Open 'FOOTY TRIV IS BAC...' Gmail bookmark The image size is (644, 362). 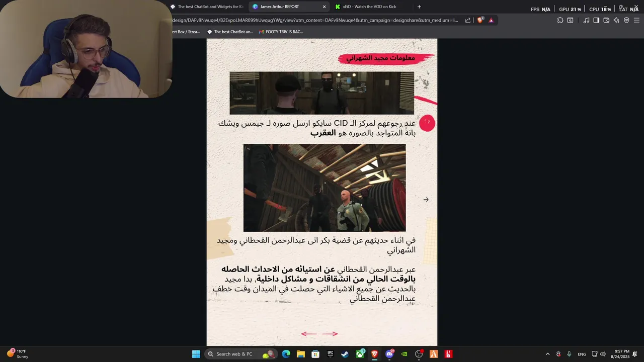pyautogui.click(x=281, y=32)
